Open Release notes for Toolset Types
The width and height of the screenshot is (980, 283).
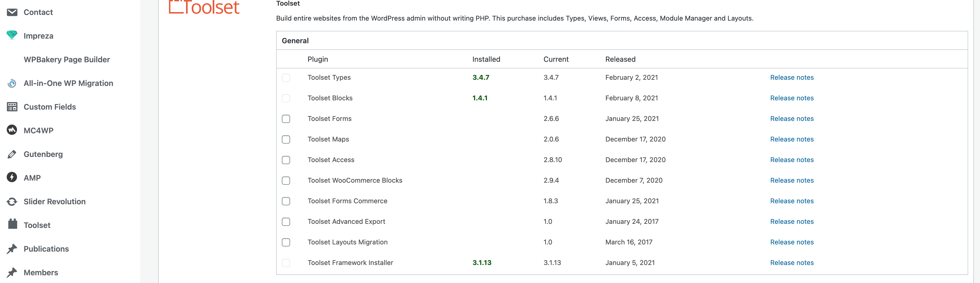coord(792,77)
